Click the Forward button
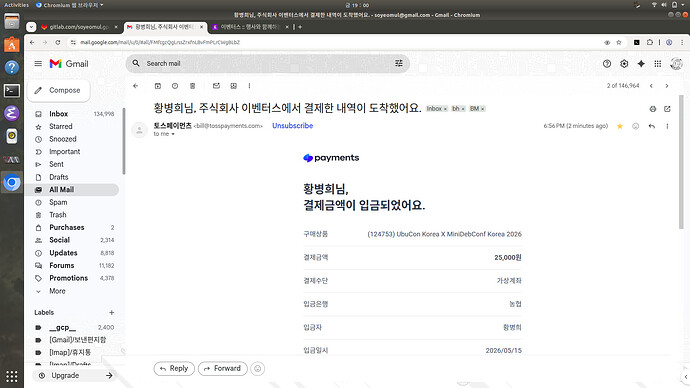Image resolution: width=690 pixels, height=388 pixels. point(223,369)
